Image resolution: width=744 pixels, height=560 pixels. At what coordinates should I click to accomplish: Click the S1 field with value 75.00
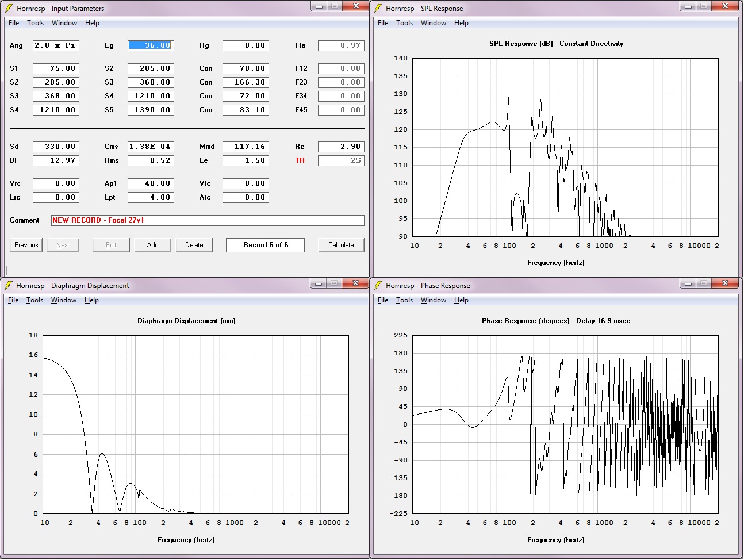[x=56, y=68]
